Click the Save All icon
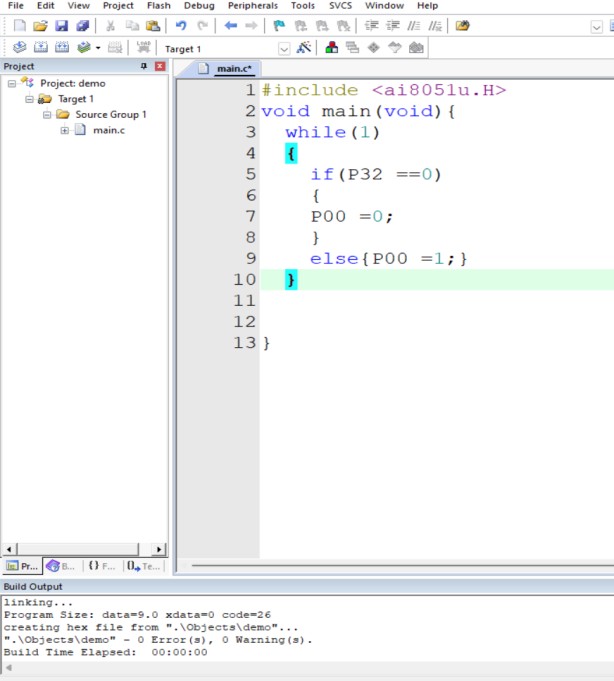The image size is (614, 681). point(82,26)
